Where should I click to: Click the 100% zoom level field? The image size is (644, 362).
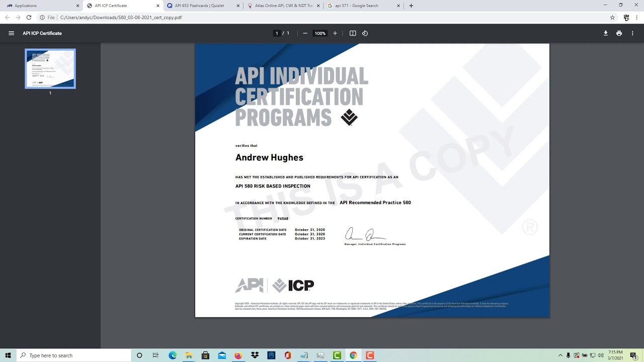point(320,33)
